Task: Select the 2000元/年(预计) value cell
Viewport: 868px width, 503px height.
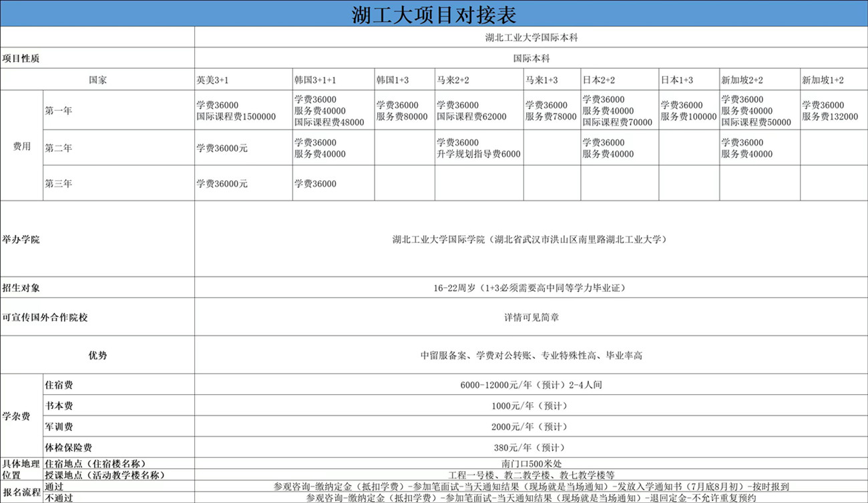Action: tap(531, 426)
